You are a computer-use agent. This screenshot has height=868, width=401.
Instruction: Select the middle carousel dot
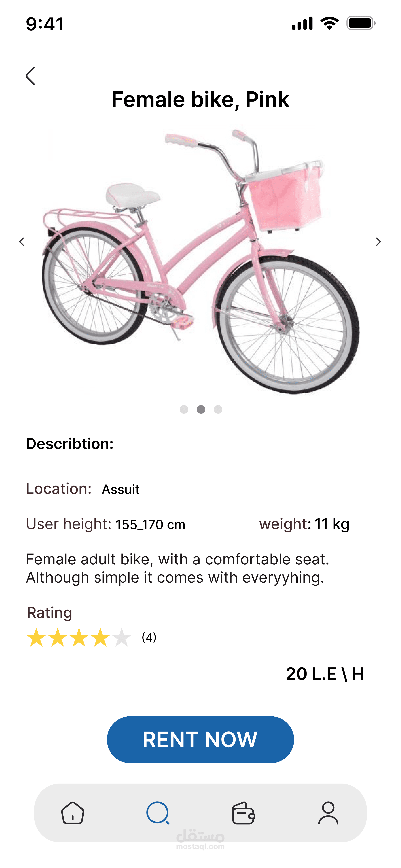coord(201,409)
